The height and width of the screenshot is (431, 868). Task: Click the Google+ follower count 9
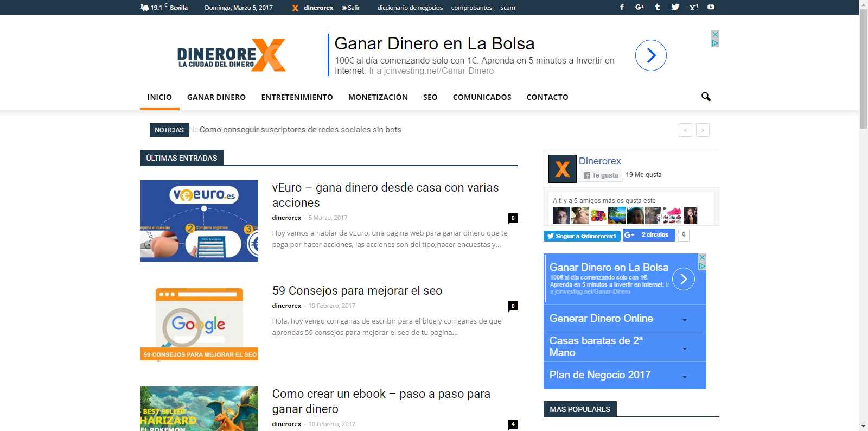tap(684, 235)
